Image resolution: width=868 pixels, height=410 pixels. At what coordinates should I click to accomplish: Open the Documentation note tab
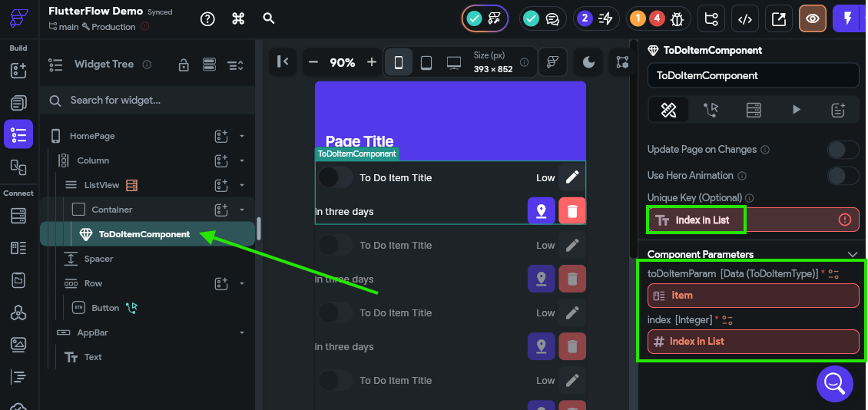click(x=838, y=110)
